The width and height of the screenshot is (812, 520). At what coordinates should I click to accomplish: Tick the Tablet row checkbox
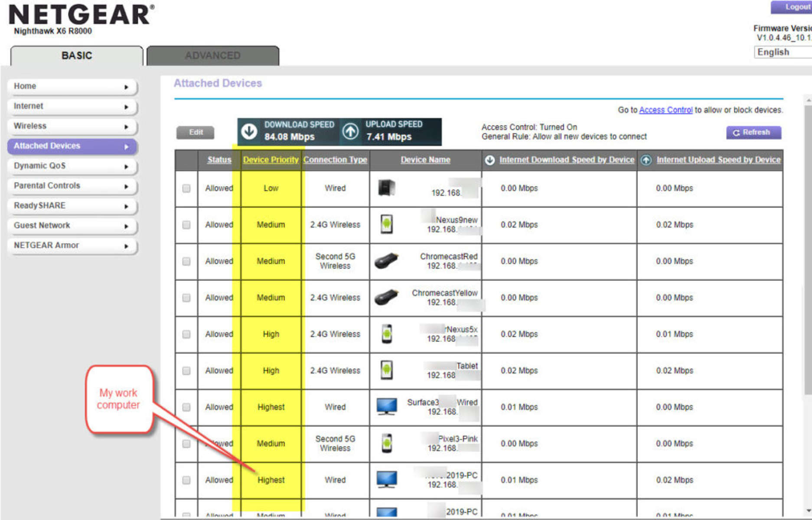[186, 370]
